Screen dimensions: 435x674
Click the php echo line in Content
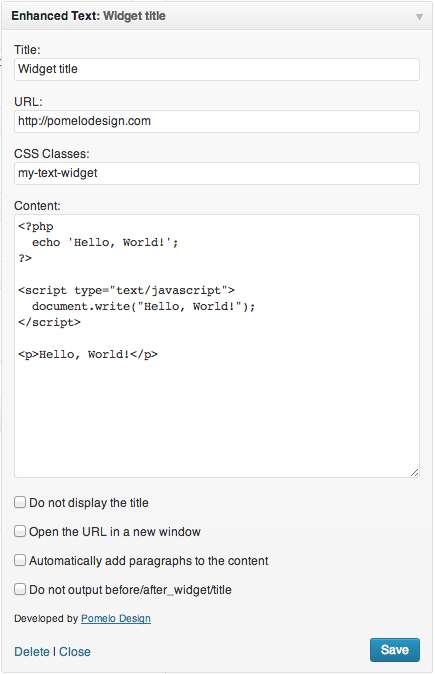coord(105,242)
